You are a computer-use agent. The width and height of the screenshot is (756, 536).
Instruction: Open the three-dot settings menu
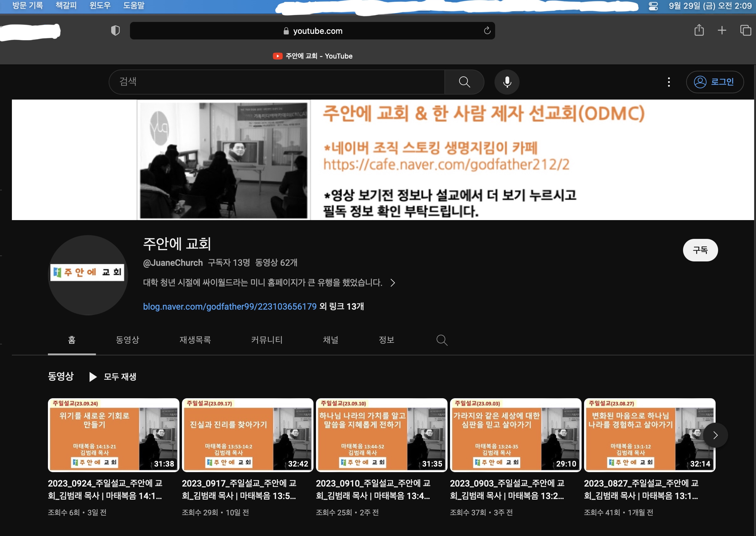click(x=669, y=82)
